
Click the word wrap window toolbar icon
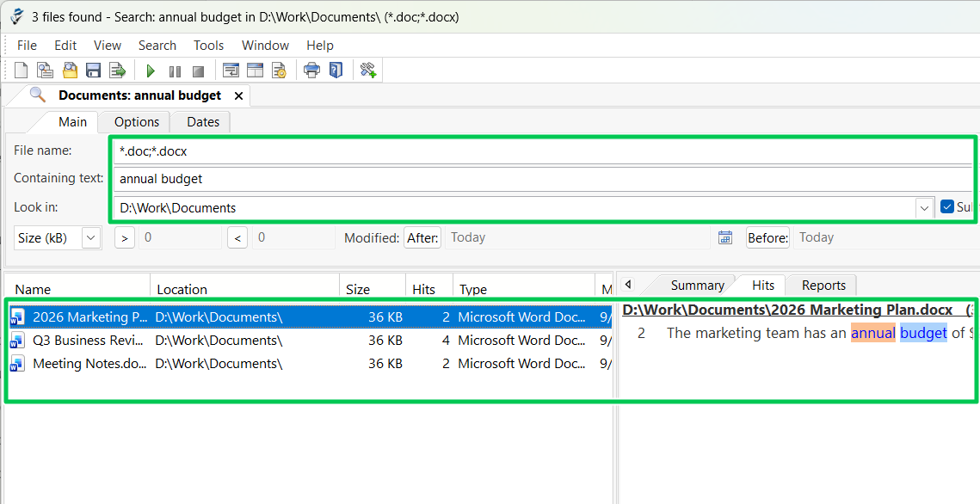pos(231,70)
